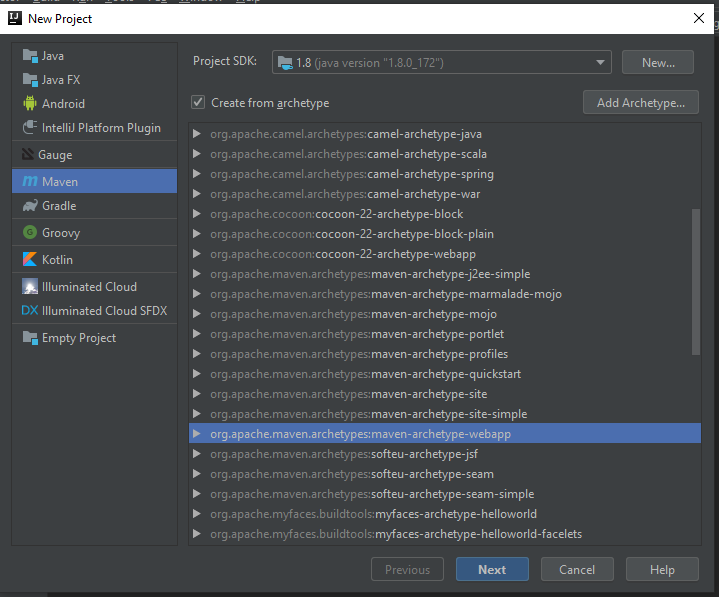Expand camel-archetype-scala node

(x=197, y=154)
